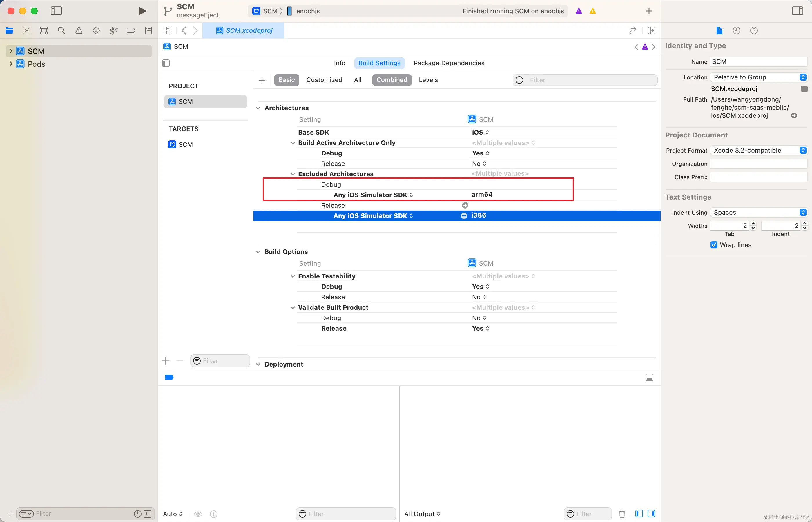Open the Breakpoint navigator icon
The width and height of the screenshot is (812, 522).
pos(131,30)
